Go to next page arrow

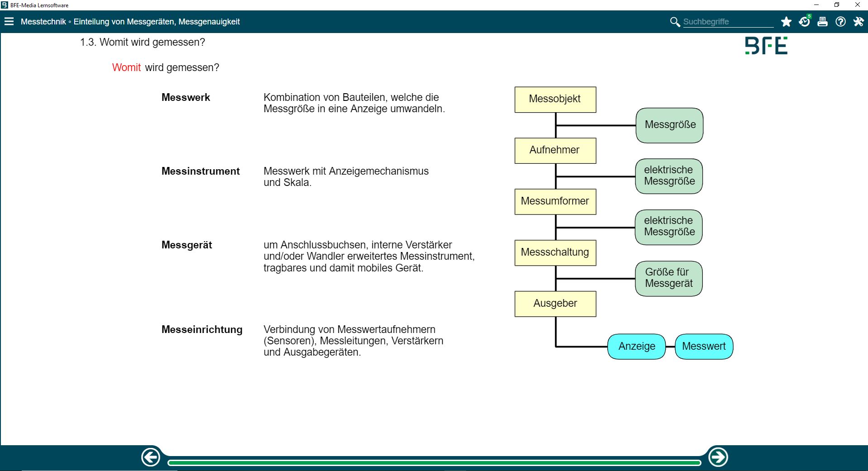coord(718,457)
